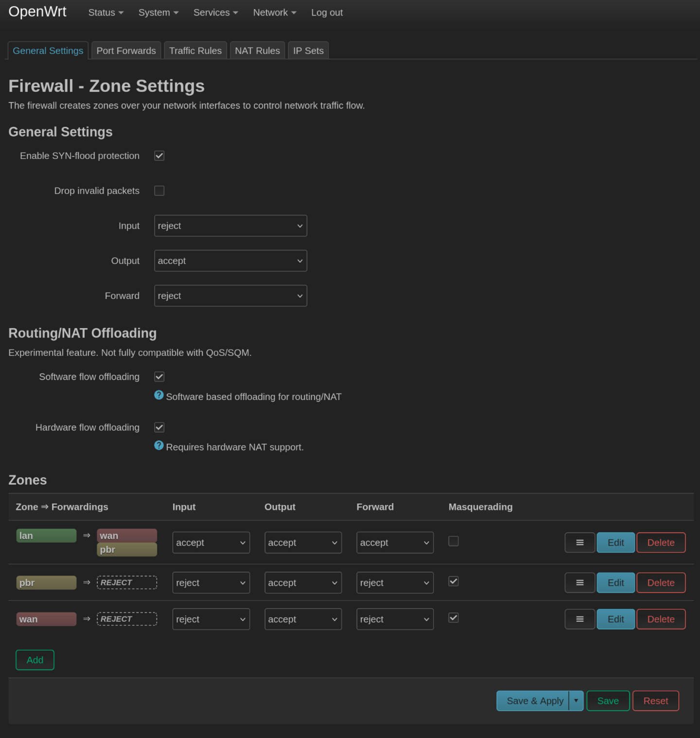Image resolution: width=700 pixels, height=738 pixels.
Task: Open the Network menu
Action: click(275, 13)
